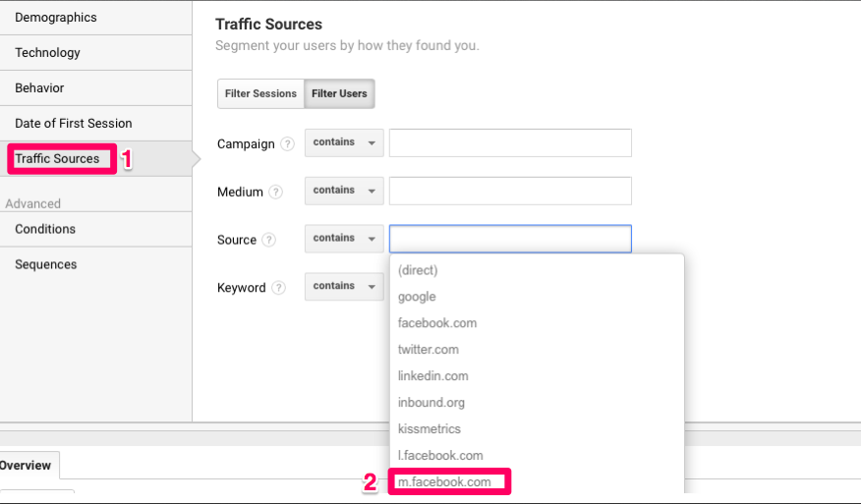Click the Medium help question mark icon
The width and height of the screenshot is (861, 504).
275,193
